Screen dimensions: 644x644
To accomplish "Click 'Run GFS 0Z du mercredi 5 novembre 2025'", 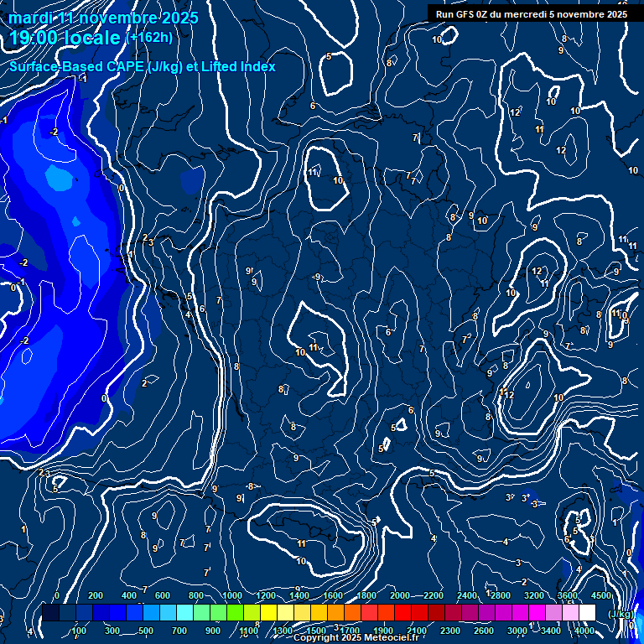I will [532, 14].
